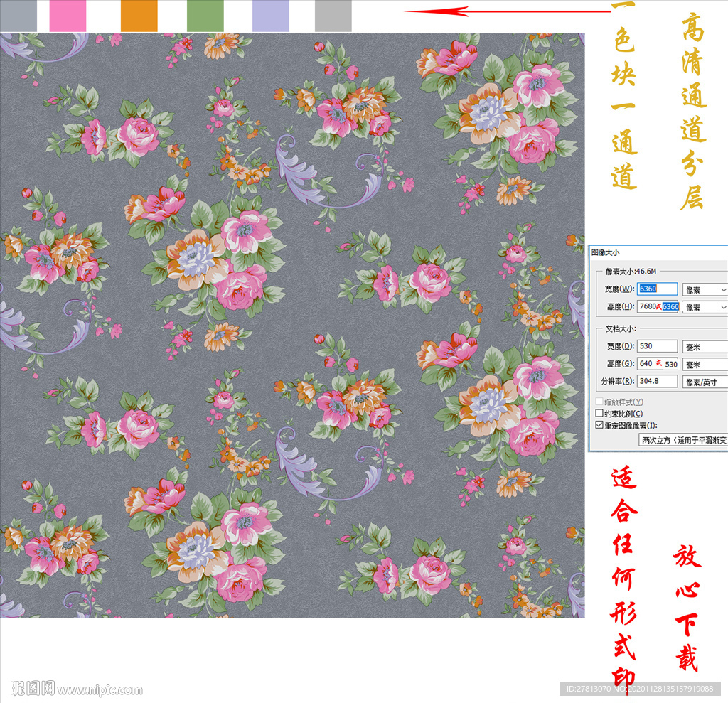Image resolution: width=728 pixels, height=703 pixels.
Task: Click the blue-gray swatch at far left
Action: click(x=18, y=15)
